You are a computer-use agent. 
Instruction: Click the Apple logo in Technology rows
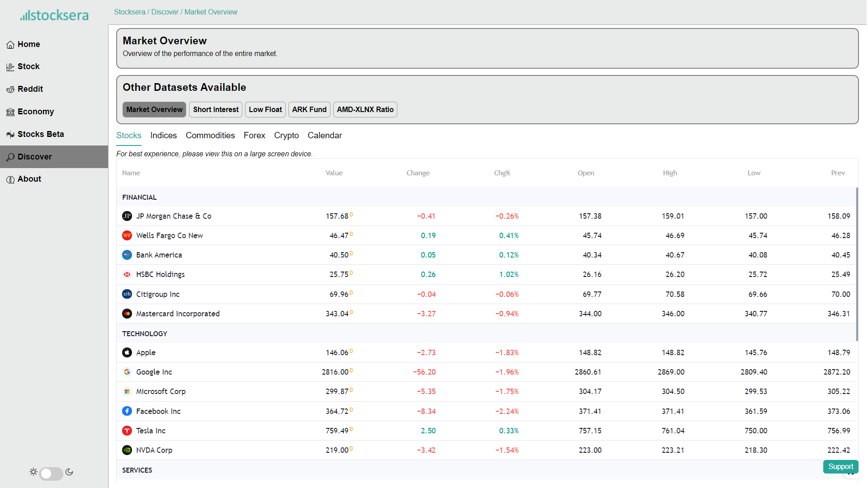pos(127,352)
